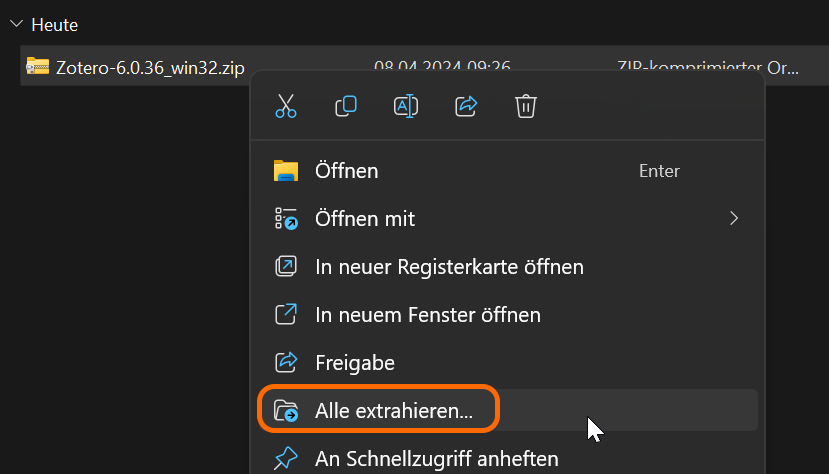
Task: Click the new window icon beside 'In neuem Fenster öffnen'
Action: pos(286,315)
